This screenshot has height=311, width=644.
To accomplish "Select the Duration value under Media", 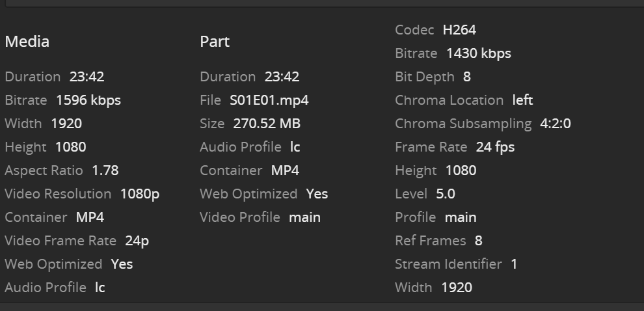I will tap(87, 77).
